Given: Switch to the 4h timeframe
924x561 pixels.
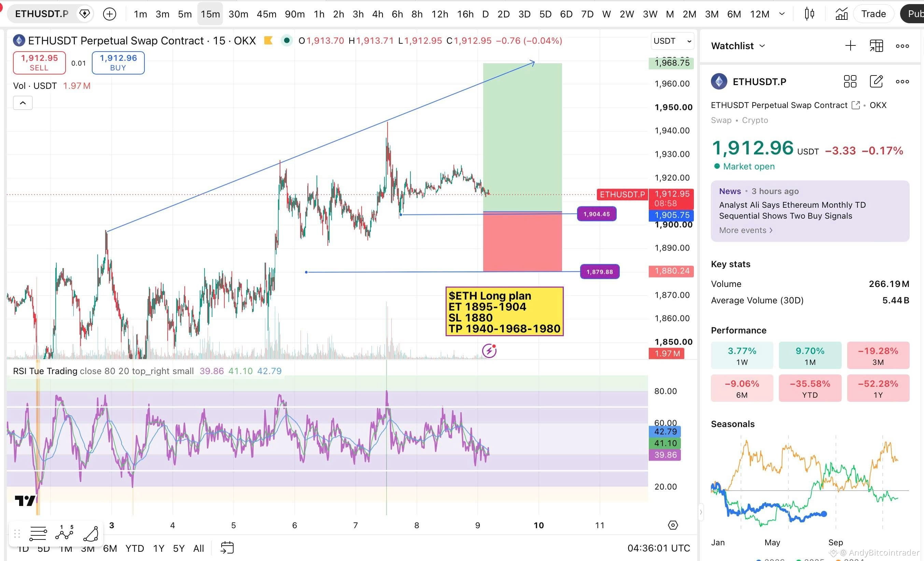Looking at the screenshot, I should click(378, 14).
